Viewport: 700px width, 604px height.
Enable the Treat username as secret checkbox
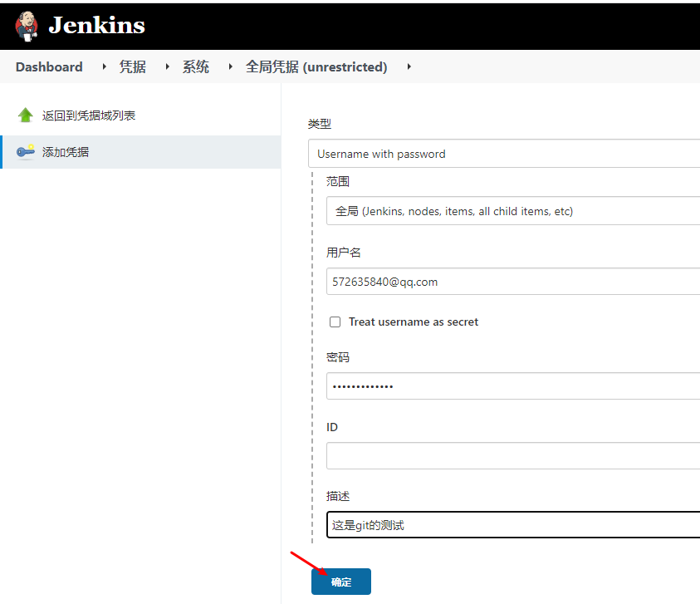click(335, 322)
